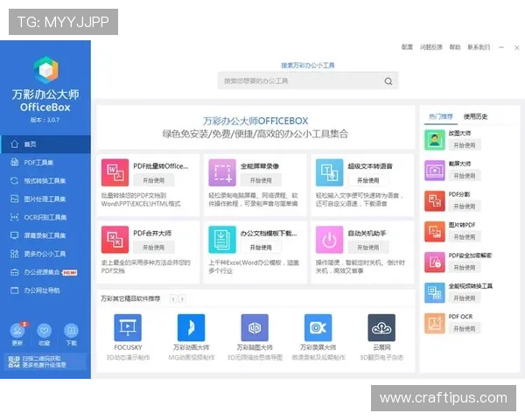Image resolution: width=525 pixels, height=420 pixels.
Task: Start 全能视频转换工具 with 开始使用
Action: pyautogui.click(x=465, y=298)
